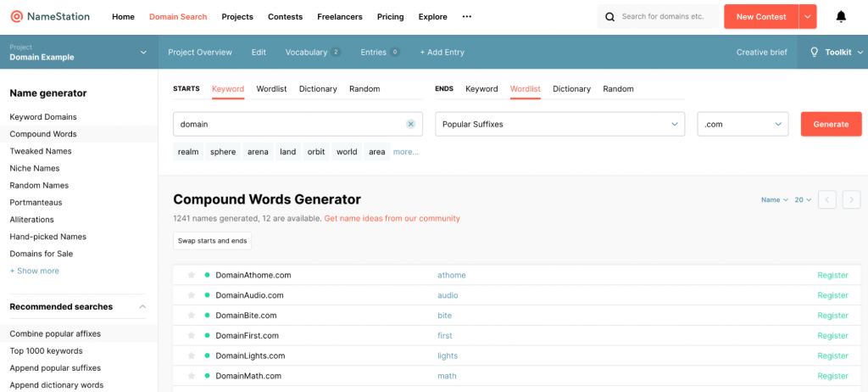
Task: Click the NameStation logo
Action: (50, 17)
